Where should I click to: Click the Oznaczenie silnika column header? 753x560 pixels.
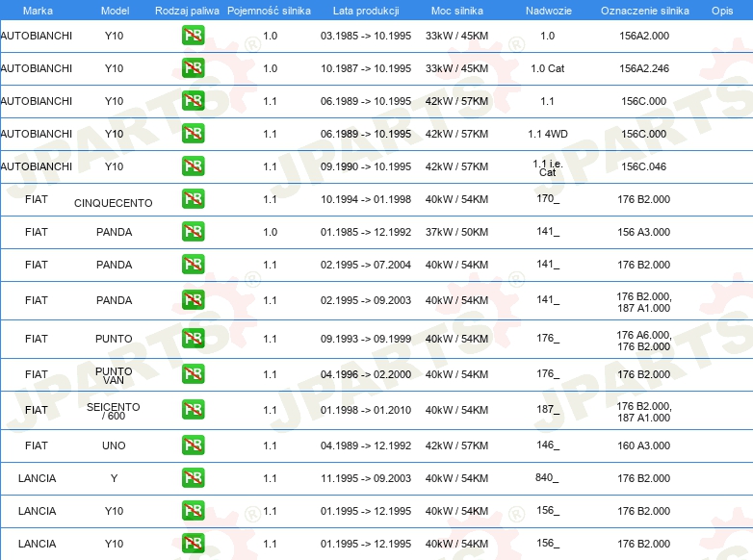tap(644, 11)
